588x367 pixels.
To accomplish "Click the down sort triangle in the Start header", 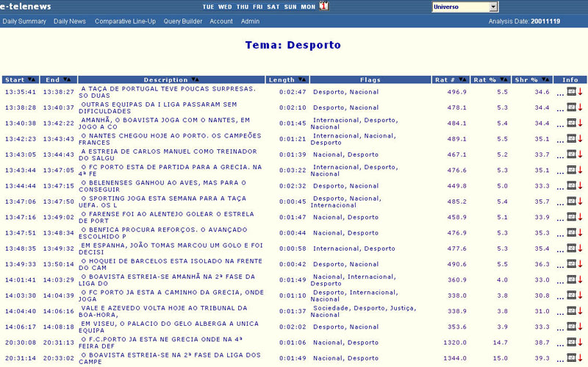I will pos(29,79).
